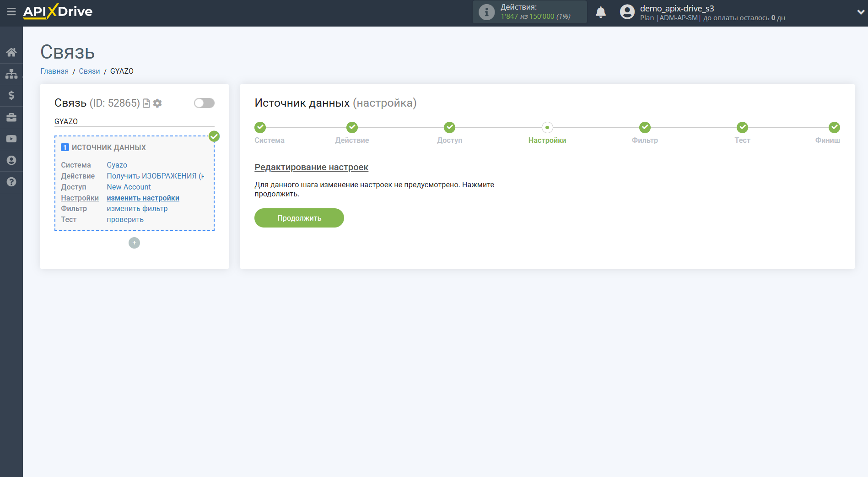This screenshot has width=868, height=477.
Task: Switch to the Тест step indicator
Action: click(742, 127)
